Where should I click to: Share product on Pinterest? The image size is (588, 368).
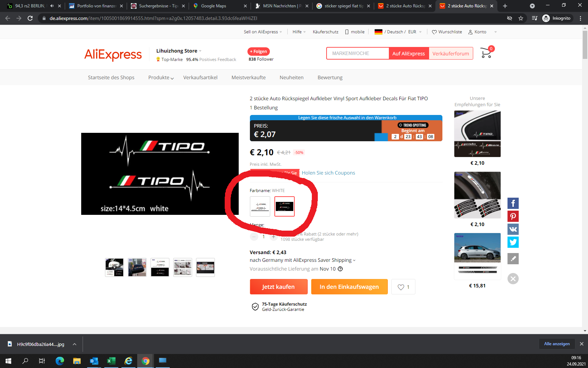(x=513, y=216)
